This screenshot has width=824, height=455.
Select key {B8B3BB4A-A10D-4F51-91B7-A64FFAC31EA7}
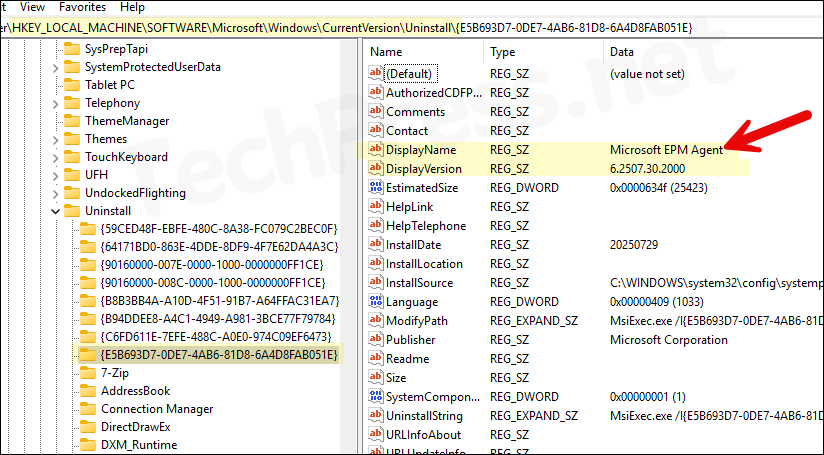(220, 301)
